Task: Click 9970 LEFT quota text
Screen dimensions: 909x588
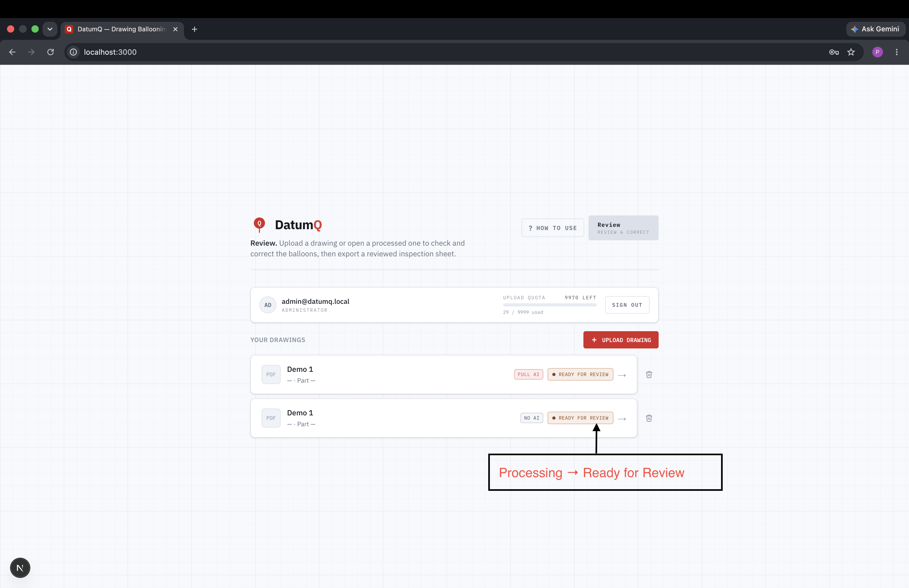Action: point(580,298)
